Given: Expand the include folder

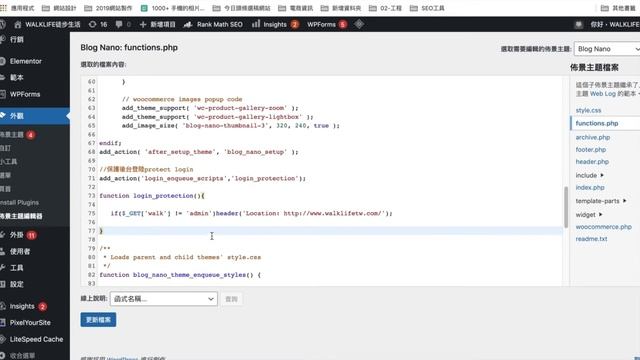Looking at the screenshot, I should [589, 175].
